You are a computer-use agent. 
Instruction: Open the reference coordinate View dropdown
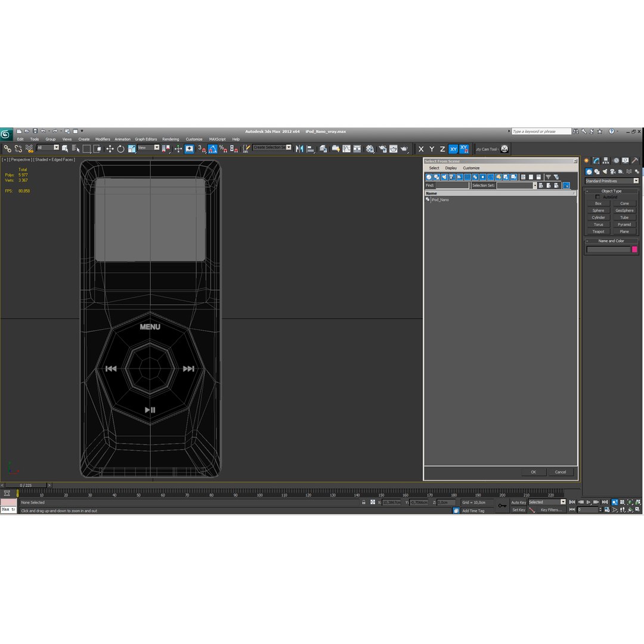click(148, 147)
